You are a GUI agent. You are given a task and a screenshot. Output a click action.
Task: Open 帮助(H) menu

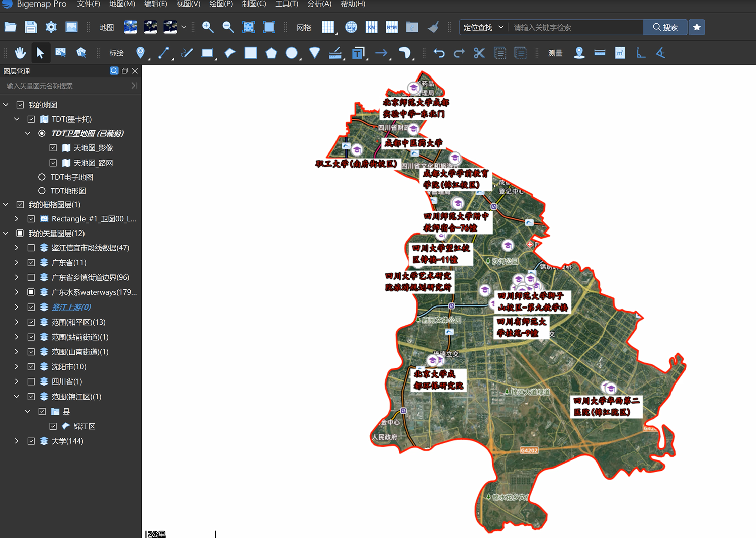[x=353, y=4]
